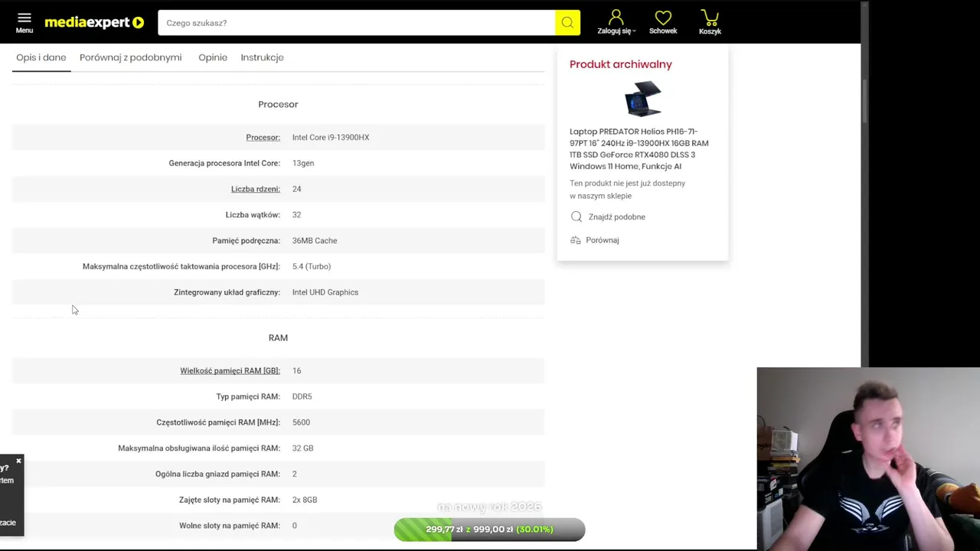Viewport: 980px width, 551px height.
Task: Click the yellow search magnifier button
Action: tap(567, 23)
